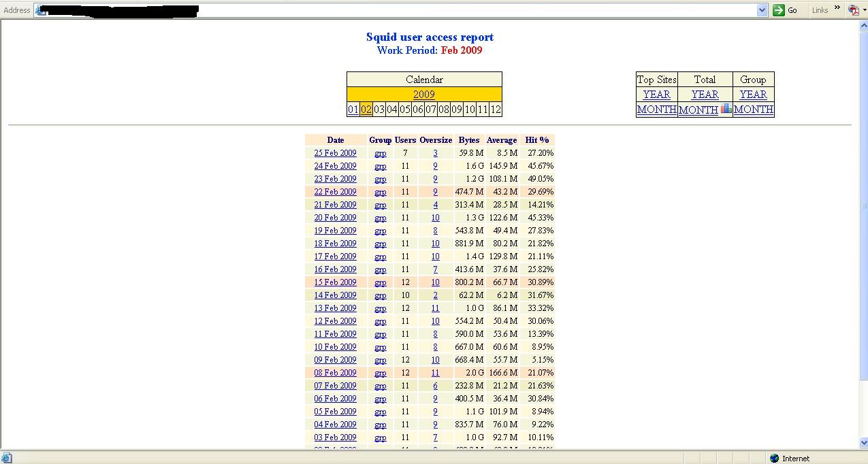The image size is (868, 464).
Task: Select month 03 in the calendar
Action: [379, 110]
